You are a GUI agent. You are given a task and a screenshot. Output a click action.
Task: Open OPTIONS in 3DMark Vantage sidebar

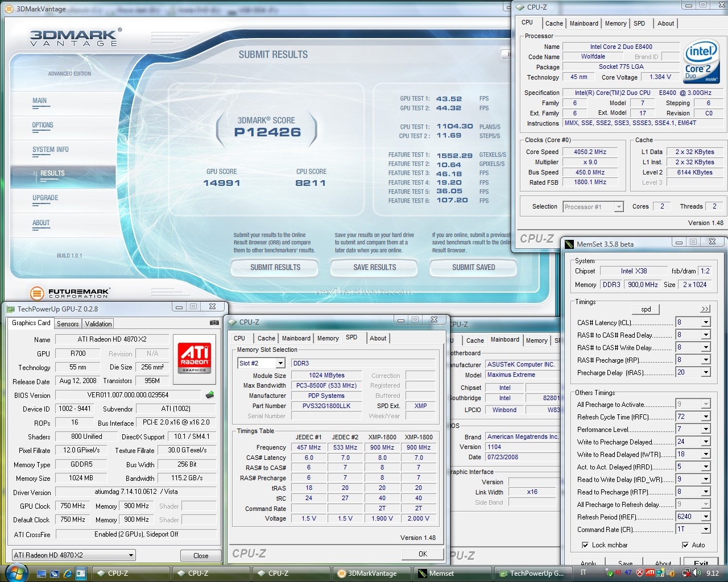(43, 126)
